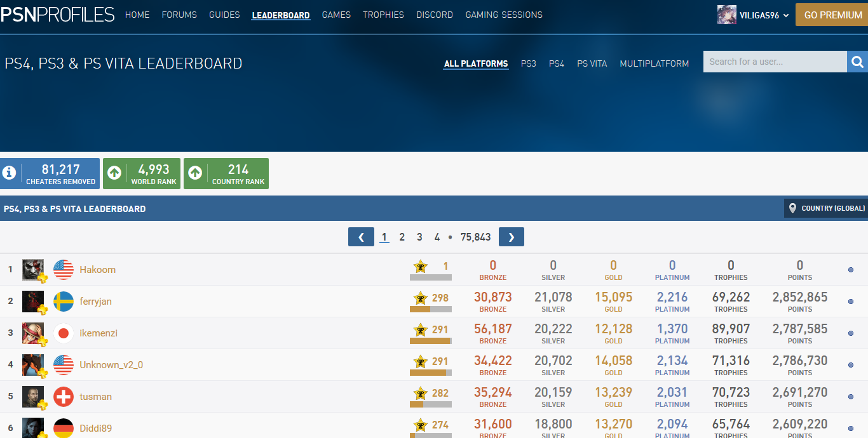Click the Search for a user field

coord(775,62)
